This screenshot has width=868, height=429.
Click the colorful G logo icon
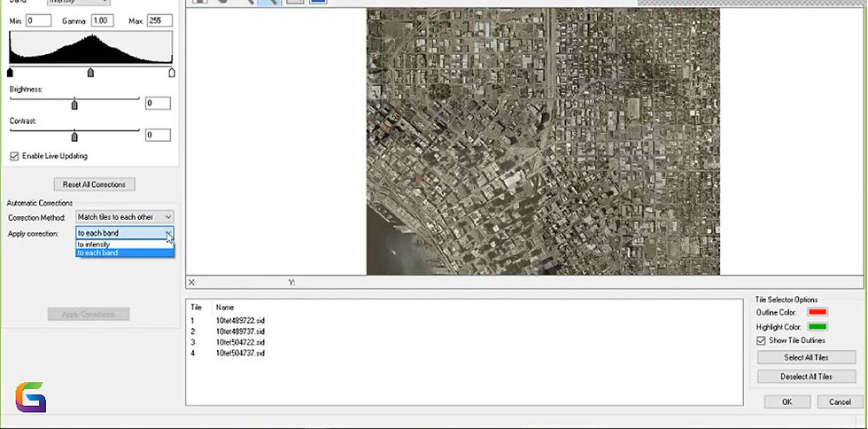[x=31, y=397]
